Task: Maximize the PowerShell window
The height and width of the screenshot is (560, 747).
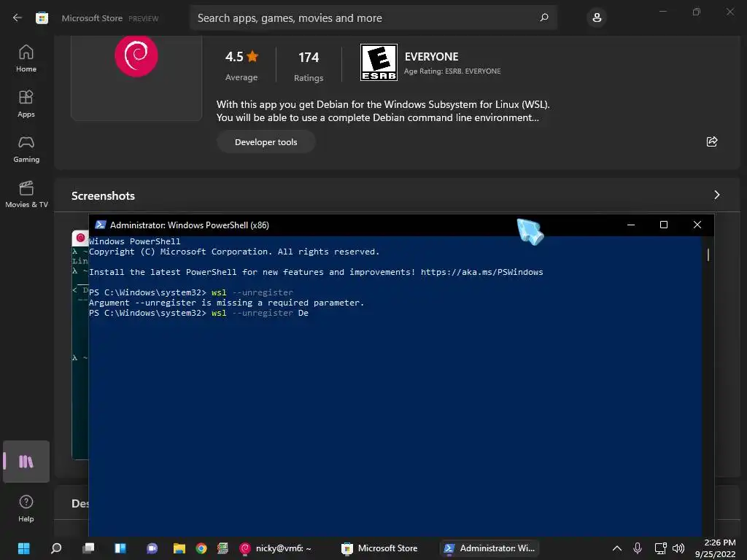Action: click(x=664, y=225)
